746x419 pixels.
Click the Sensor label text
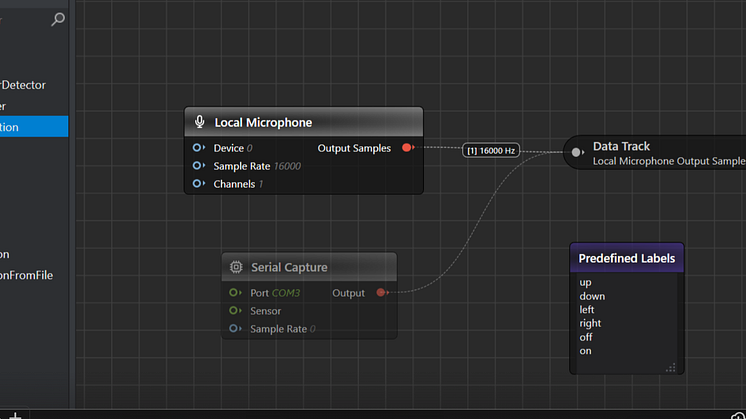[265, 311]
